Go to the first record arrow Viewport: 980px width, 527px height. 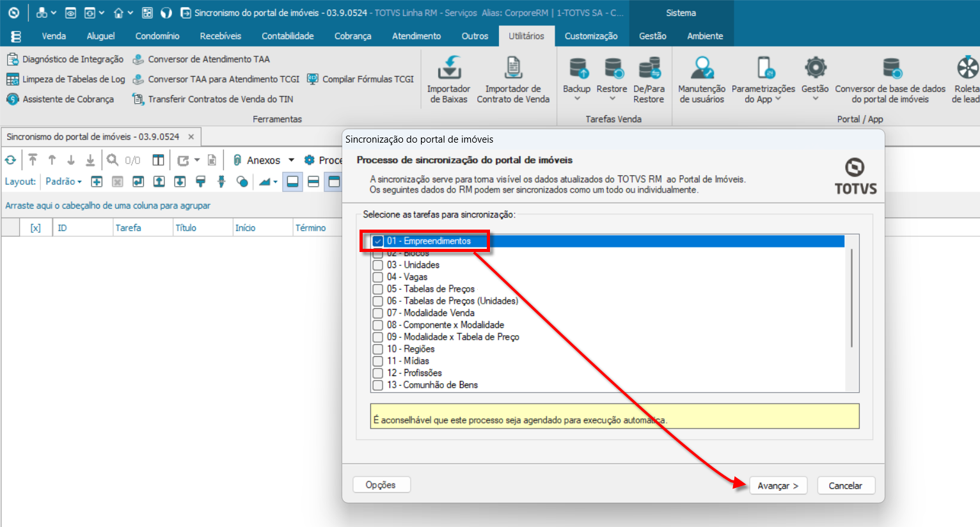coord(33,160)
